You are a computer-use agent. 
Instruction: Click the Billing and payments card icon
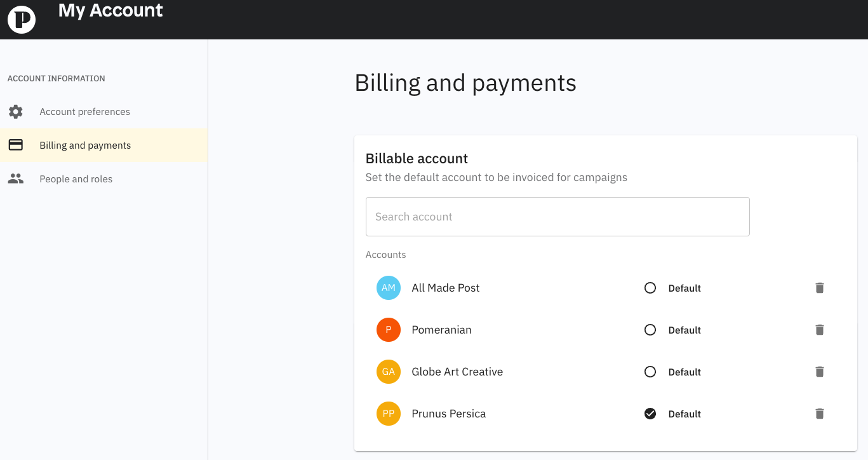(x=16, y=145)
